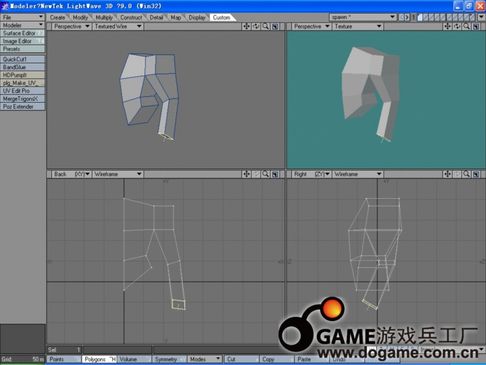This screenshot has height=365, width=486.
Task: Select the Custom tab
Action: point(222,17)
